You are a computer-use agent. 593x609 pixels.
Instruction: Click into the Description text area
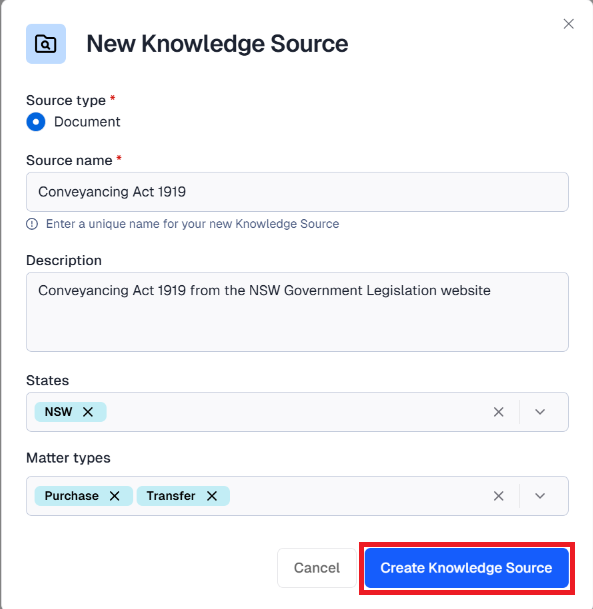tap(297, 312)
